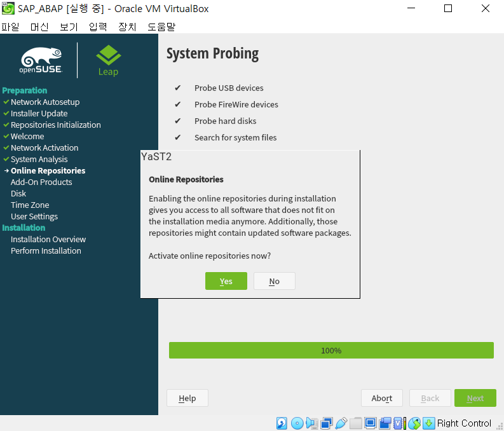Click the display status icon
The width and height of the screenshot is (504, 431).
click(x=371, y=423)
